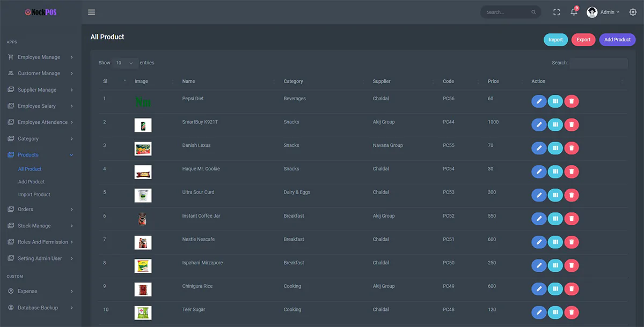Click the Export button

[x=583, y=40]
